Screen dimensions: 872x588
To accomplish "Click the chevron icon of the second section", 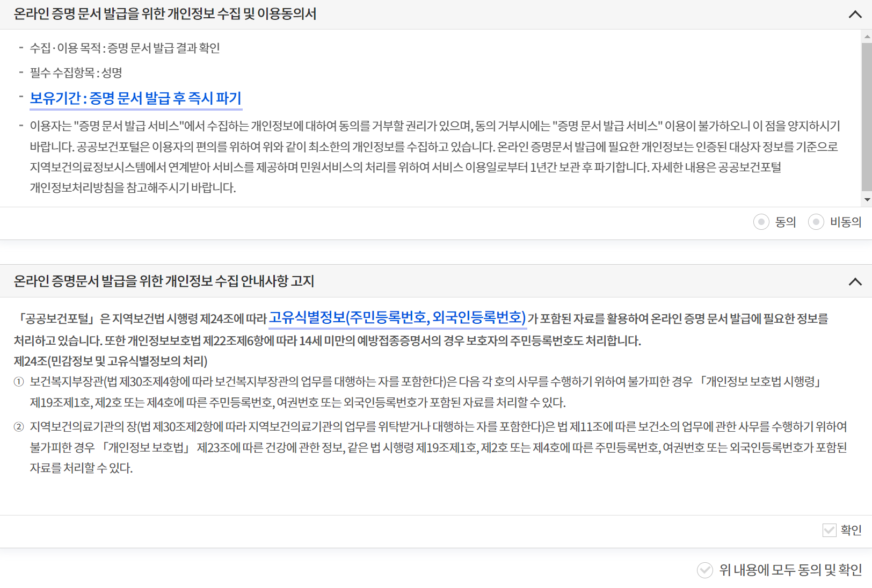I will coord(854,281).
